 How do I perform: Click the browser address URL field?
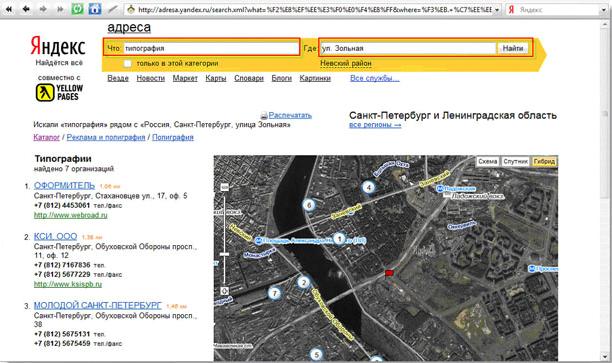[x=314, y=10]
